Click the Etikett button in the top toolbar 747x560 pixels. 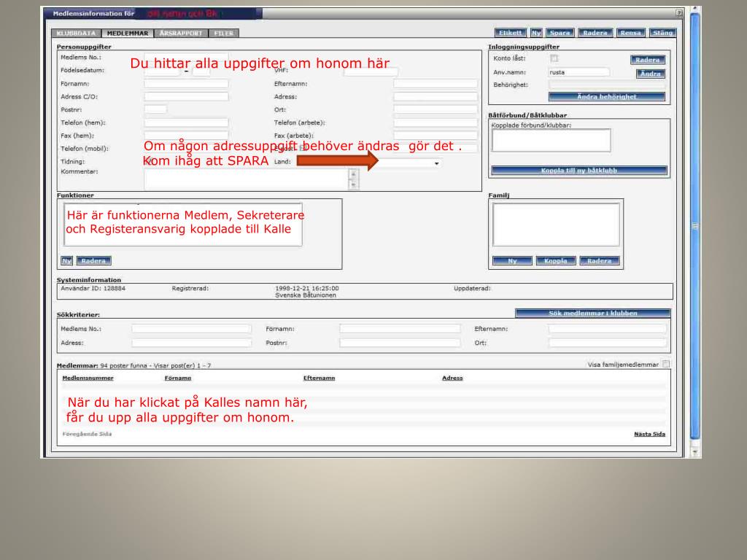510,33
